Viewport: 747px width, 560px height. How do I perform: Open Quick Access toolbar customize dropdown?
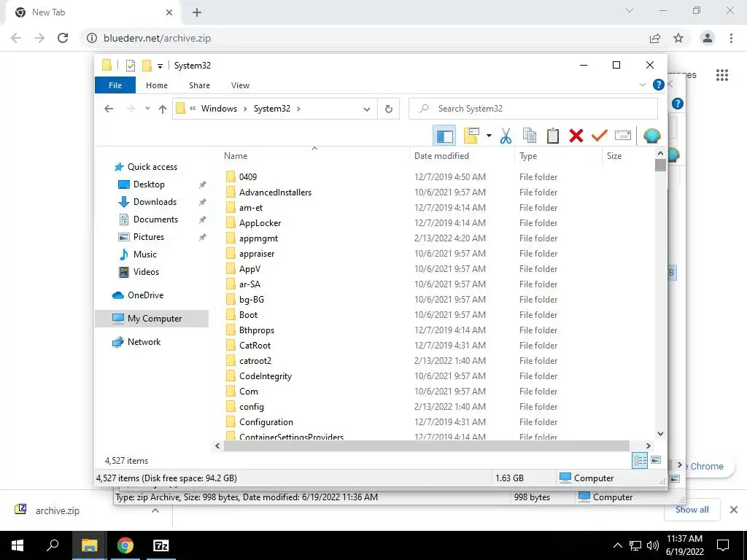[160, 66]
